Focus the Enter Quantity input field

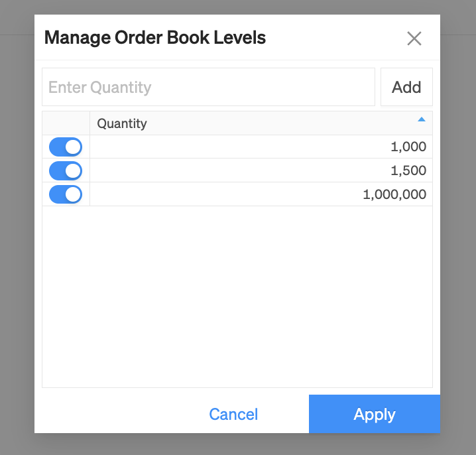coord(208,87)
